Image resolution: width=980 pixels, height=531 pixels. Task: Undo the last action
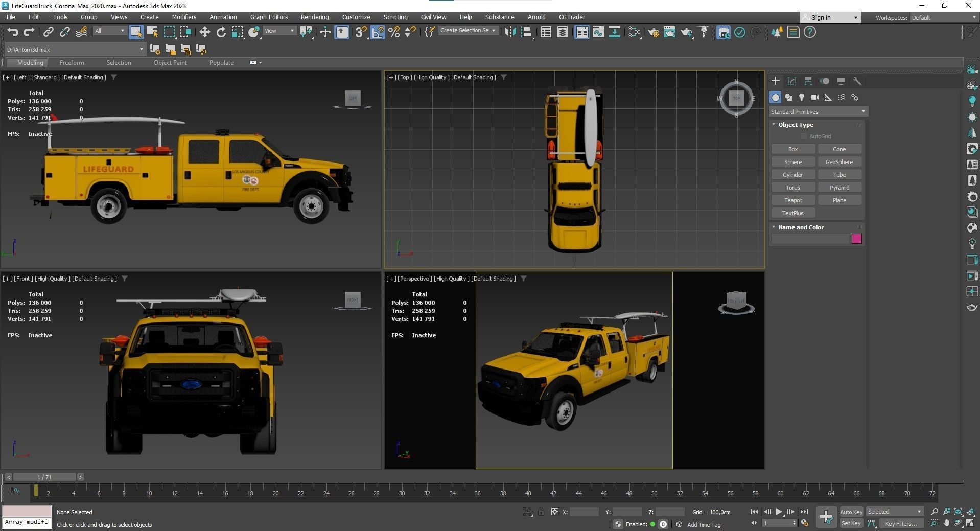[13, 32]
